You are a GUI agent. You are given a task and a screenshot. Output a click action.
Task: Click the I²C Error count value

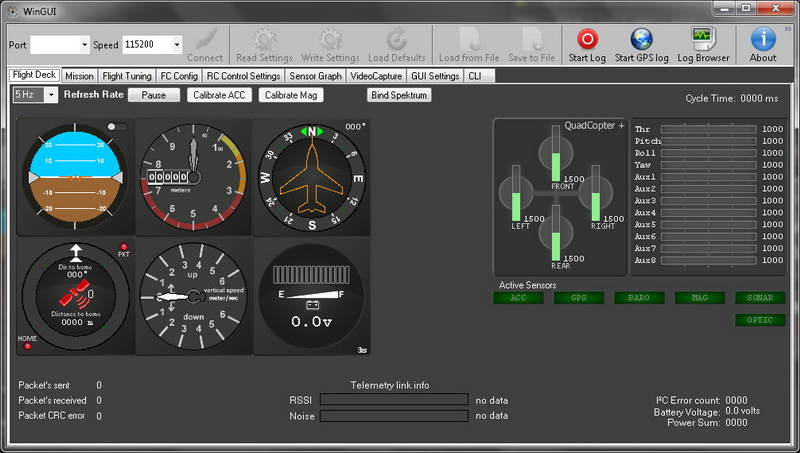pos(736,400)
